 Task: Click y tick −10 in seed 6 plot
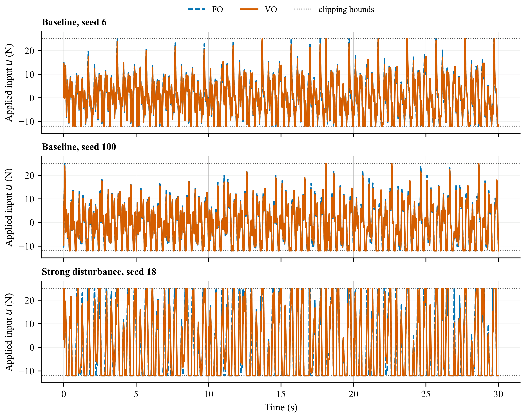tap(26, 121)
